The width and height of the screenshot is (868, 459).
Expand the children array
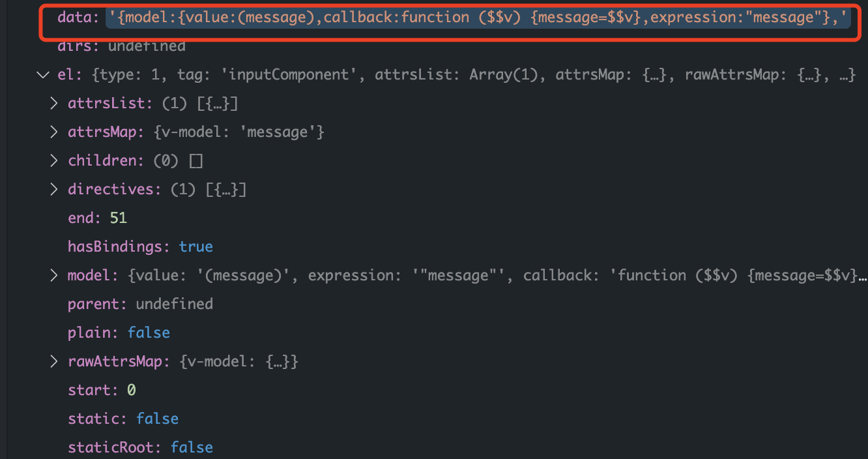pos(54,161)
